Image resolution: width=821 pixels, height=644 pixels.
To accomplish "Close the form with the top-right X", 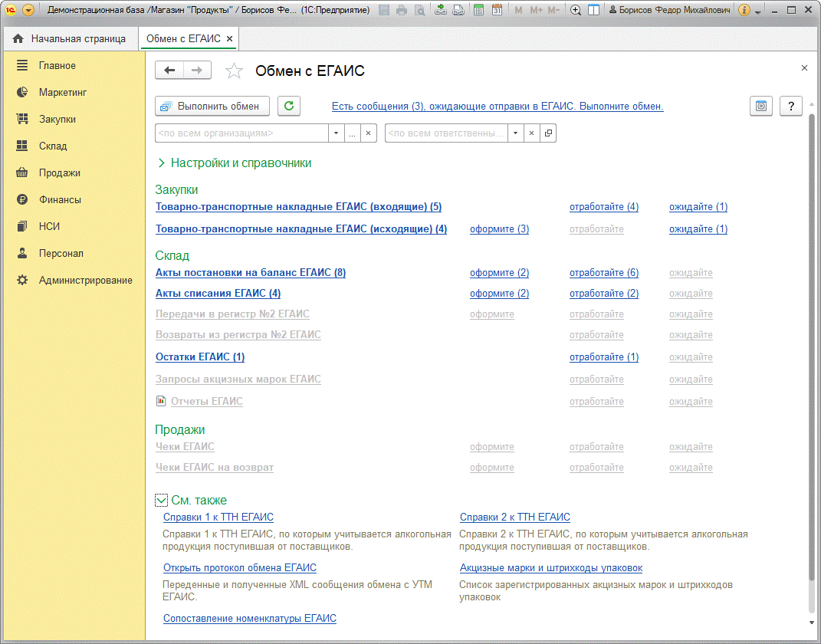I will 804,68.
